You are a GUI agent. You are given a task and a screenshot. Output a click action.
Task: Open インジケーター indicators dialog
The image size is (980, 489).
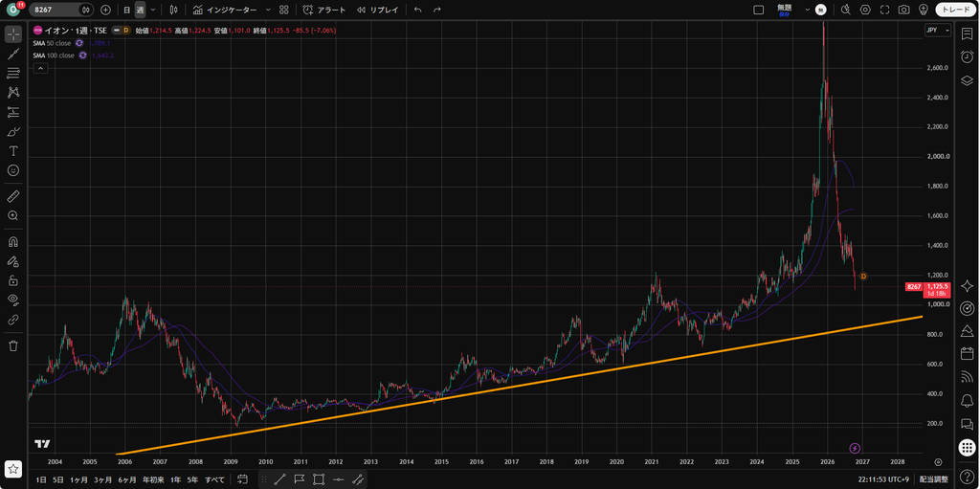click(225, 10)
